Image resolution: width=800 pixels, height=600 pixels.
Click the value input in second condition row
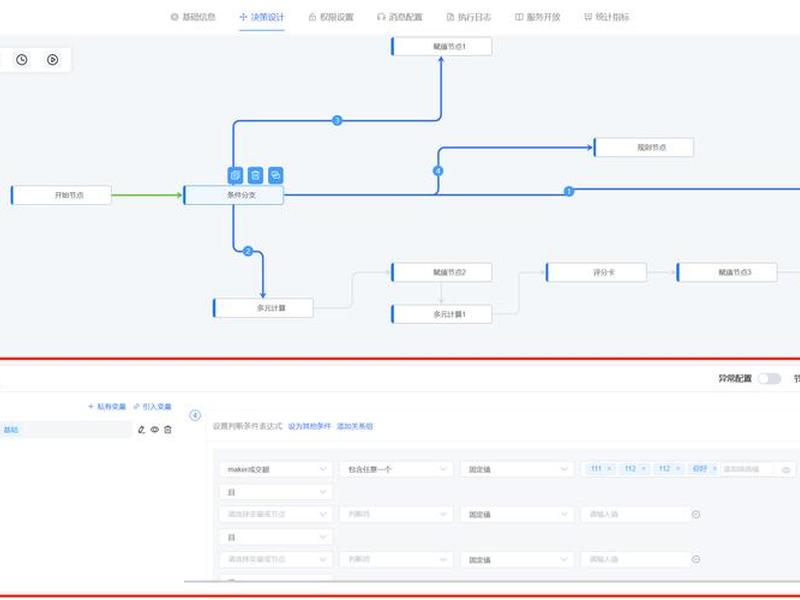pos(634,514)
